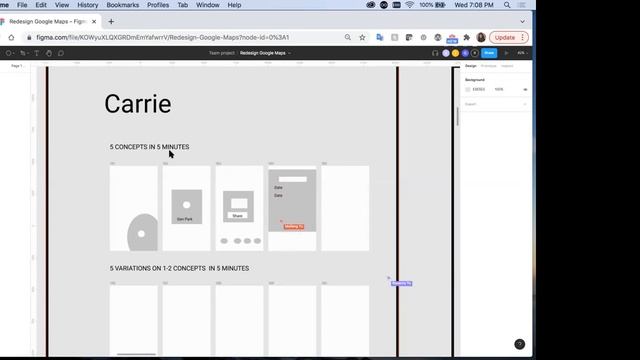Viewport: 640px width, 360px height.
Task: Open the Edit menu
Action: pos(41,5)
